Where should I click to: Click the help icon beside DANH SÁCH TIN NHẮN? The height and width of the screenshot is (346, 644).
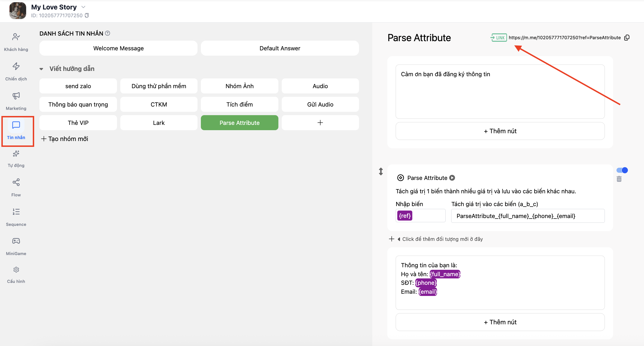[108, 33]
